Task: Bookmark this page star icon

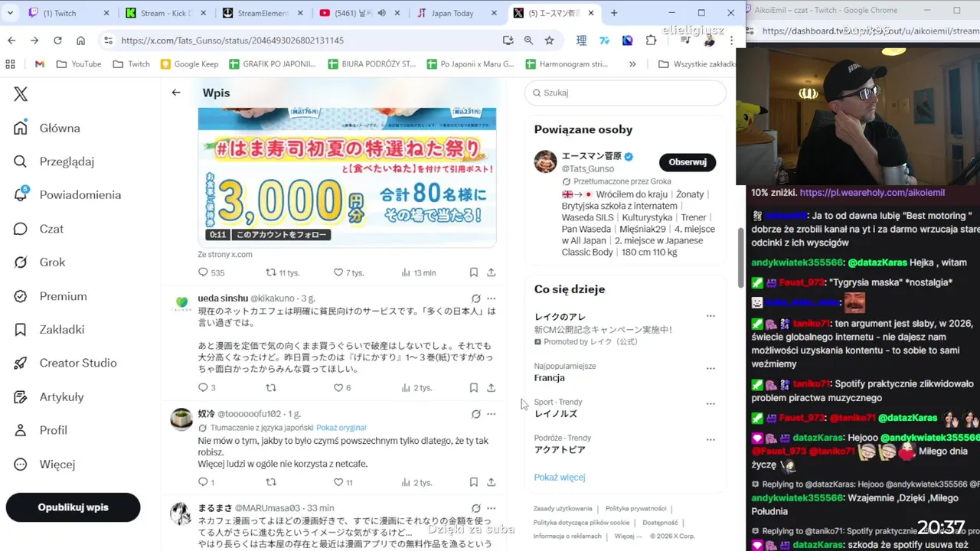Action: (x=549, y=41)
